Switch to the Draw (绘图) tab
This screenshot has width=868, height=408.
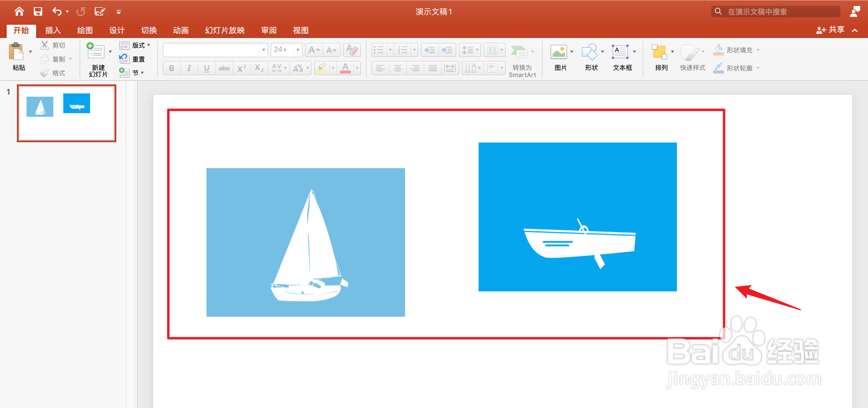point(85,30)
